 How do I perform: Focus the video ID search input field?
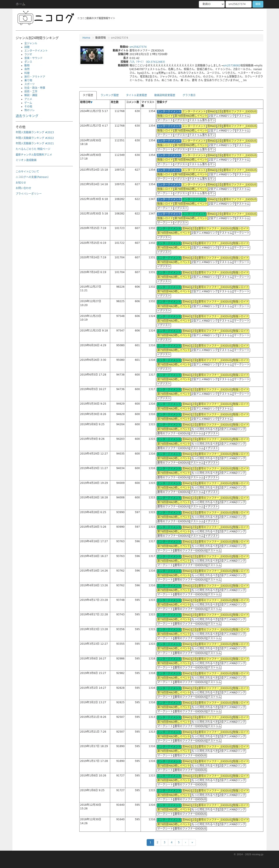238,4
